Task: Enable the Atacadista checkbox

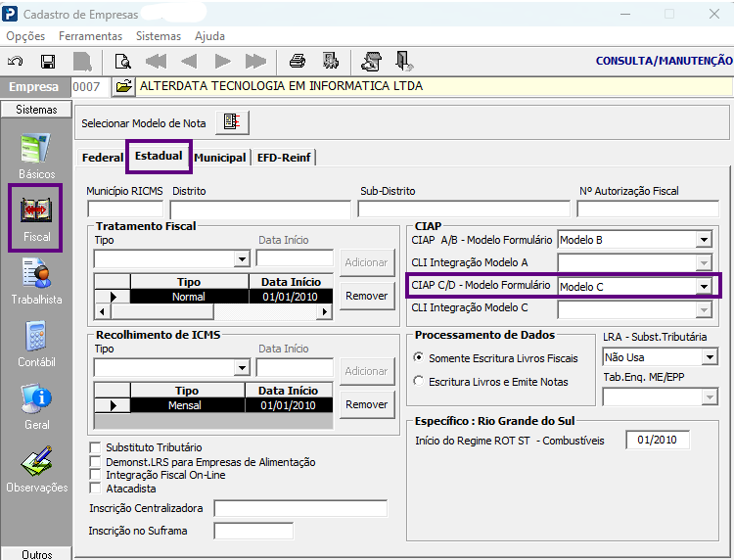Action: coord(95,489)
